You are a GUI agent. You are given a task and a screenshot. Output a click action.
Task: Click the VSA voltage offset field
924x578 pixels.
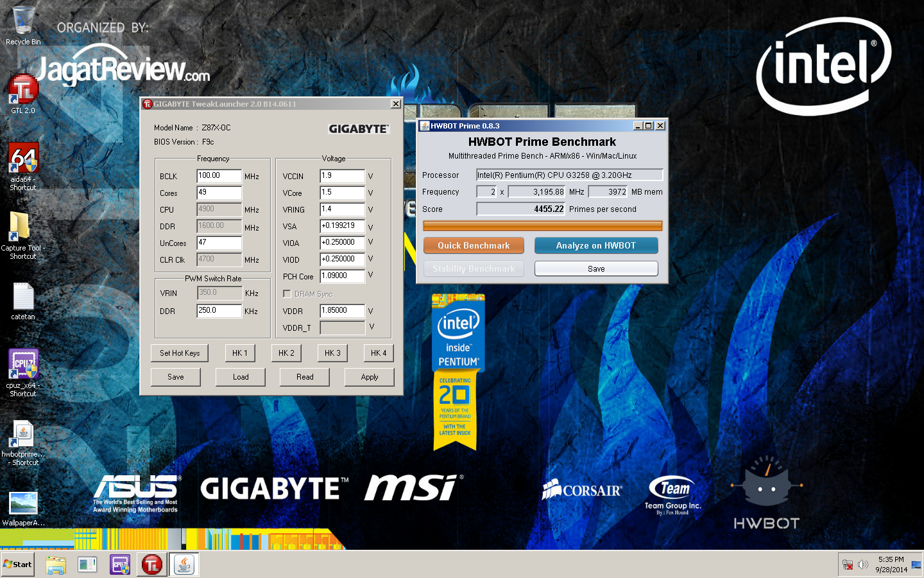(x=342, y=226)
